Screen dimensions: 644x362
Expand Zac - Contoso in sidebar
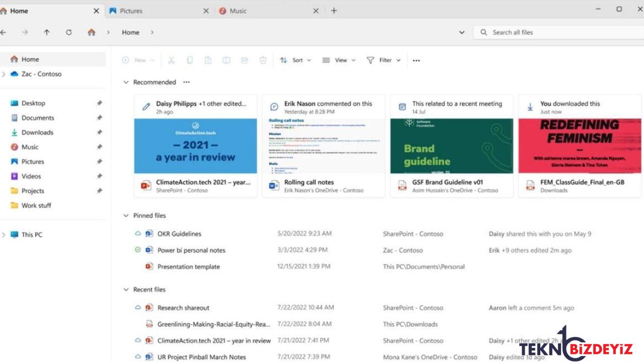(x=4, y=74)
